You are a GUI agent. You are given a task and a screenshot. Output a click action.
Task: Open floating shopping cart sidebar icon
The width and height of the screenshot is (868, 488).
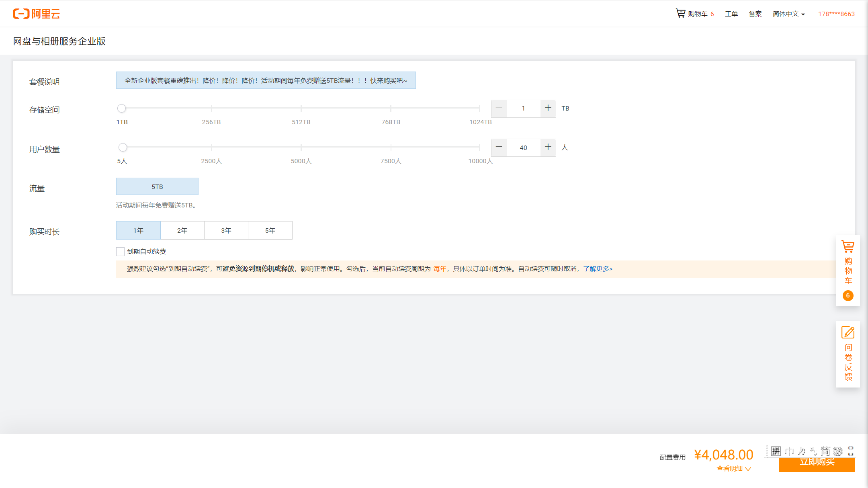coord(848,247)
